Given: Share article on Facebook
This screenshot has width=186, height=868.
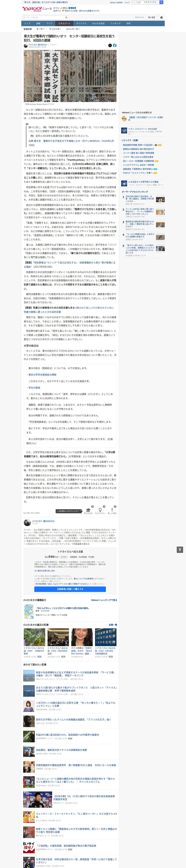Looking at the screenshot, I should tap(115, 45).
